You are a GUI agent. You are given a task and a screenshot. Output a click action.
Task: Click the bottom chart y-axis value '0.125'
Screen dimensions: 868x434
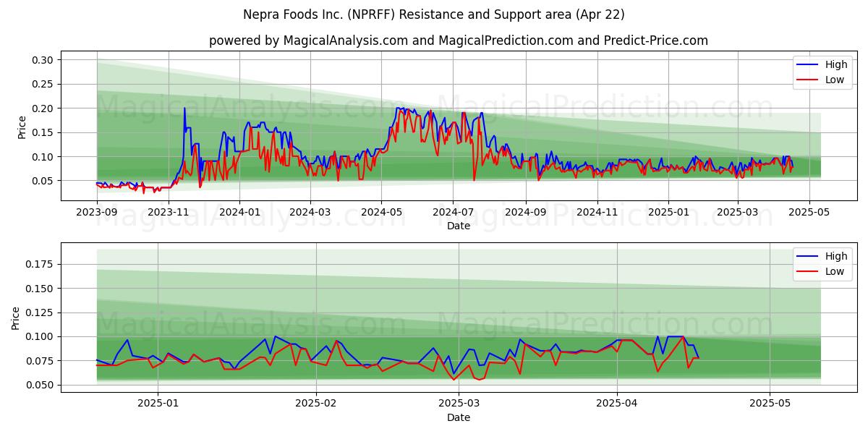[x=41, y=312]
